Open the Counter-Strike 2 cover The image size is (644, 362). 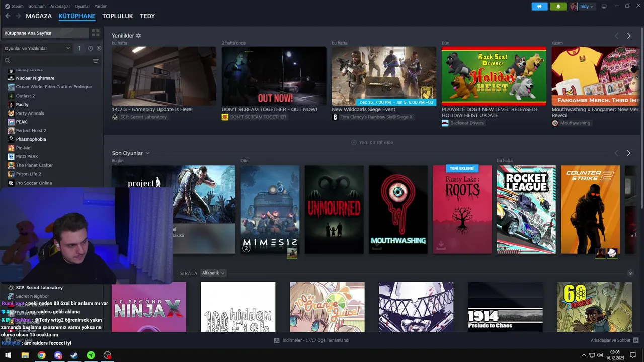pos(590,210)
